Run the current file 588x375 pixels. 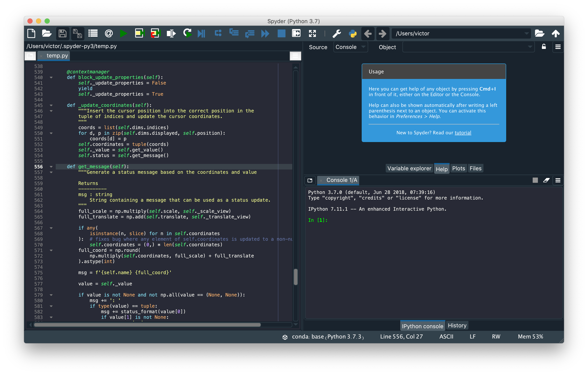tap(124, 33)
